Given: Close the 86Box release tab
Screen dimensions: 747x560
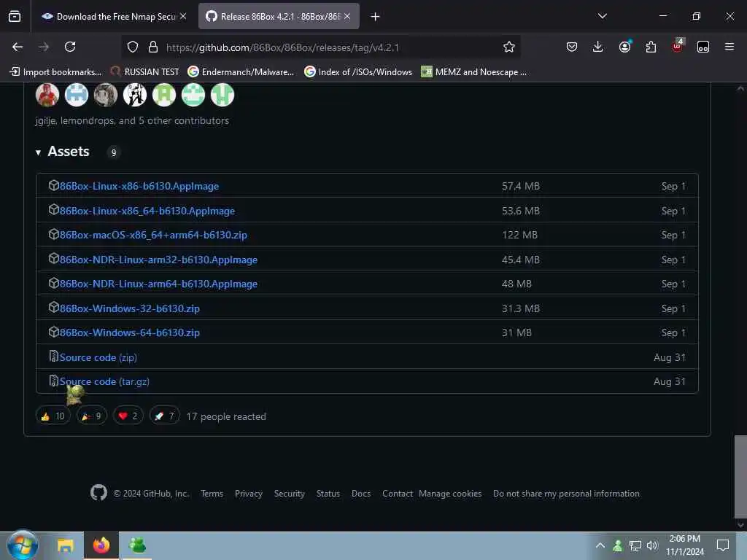Looking at the screenshot, I should pos(347,16).
